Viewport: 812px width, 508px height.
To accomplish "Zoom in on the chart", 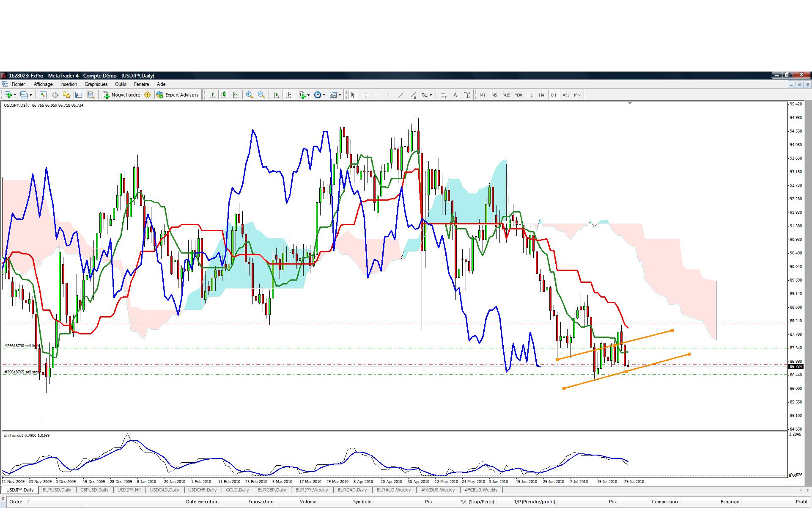I will 250,95.
